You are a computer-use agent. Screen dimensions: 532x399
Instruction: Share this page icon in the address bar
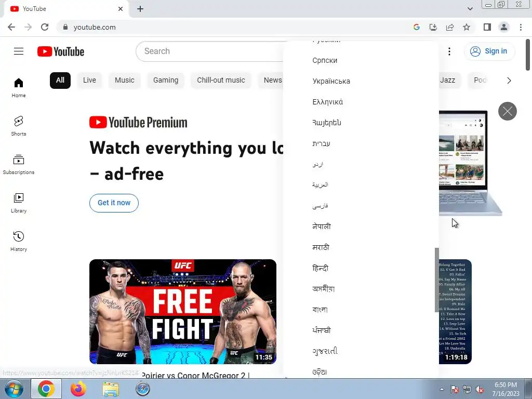click(x=450, y=27)
